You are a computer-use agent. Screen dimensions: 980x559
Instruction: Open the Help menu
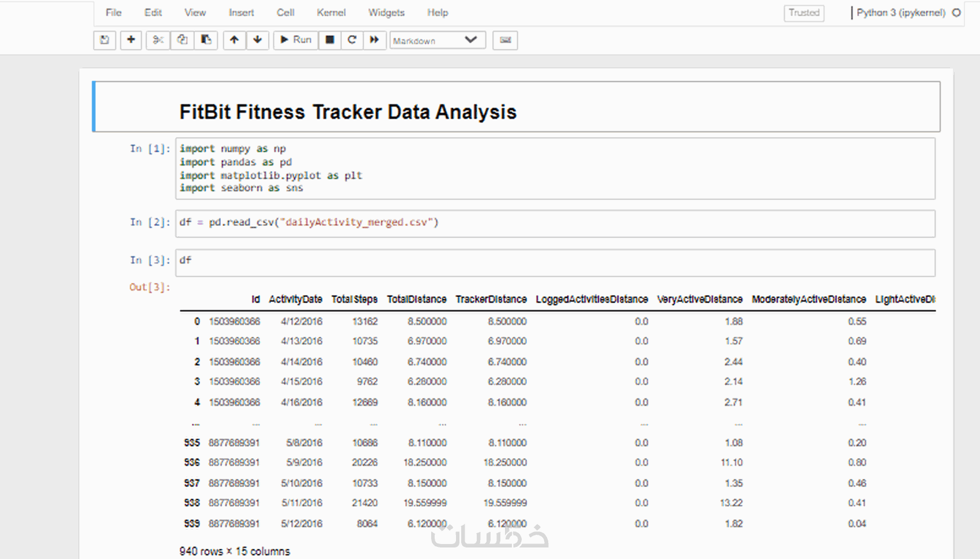point(438,13)
